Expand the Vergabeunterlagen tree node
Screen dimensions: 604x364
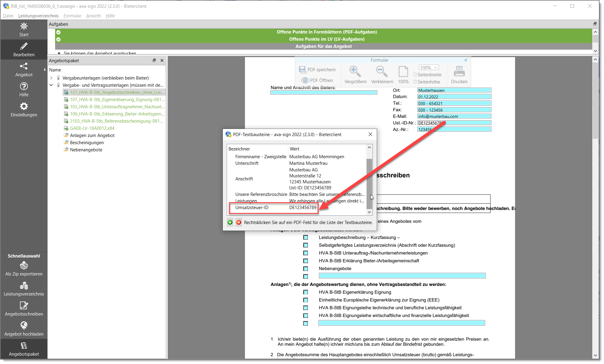[x=51, y=78]
